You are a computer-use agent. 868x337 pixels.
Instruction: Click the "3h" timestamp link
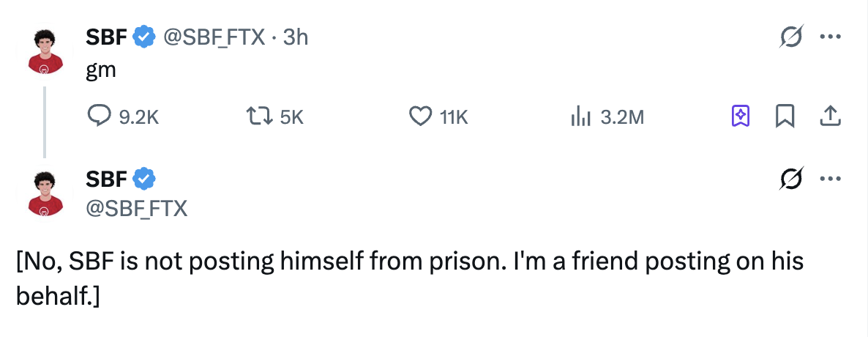click(295, 36)
